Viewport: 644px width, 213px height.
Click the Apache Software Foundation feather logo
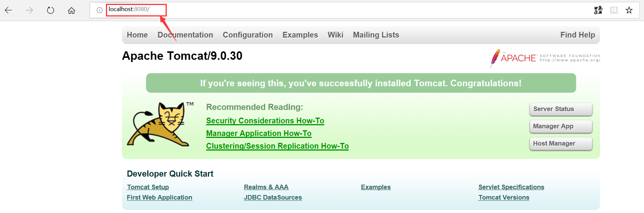(x=545, y=58)
